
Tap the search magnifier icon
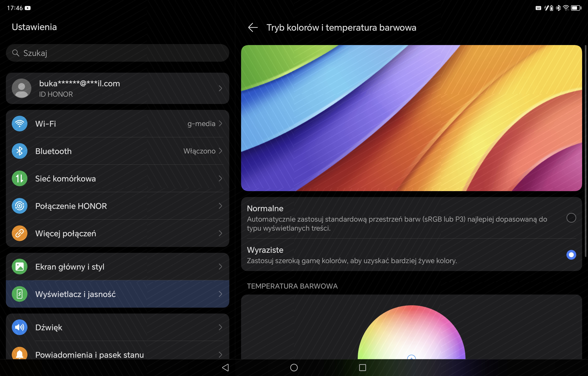(16, 53)
